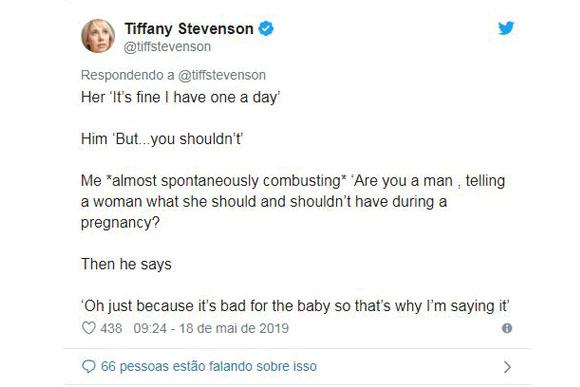This screenshot has height=387, width=580.
Task: Click the line 'Then he says'
Action: (126, 264)
